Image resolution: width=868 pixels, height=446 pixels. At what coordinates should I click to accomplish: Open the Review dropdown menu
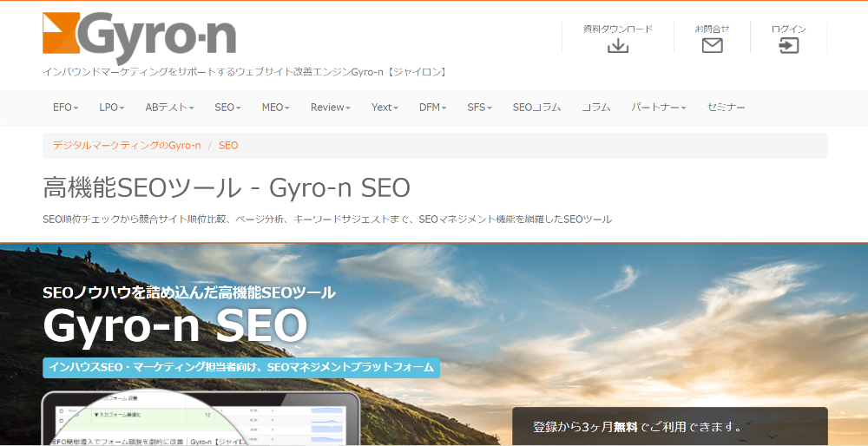tap(331, 108)
